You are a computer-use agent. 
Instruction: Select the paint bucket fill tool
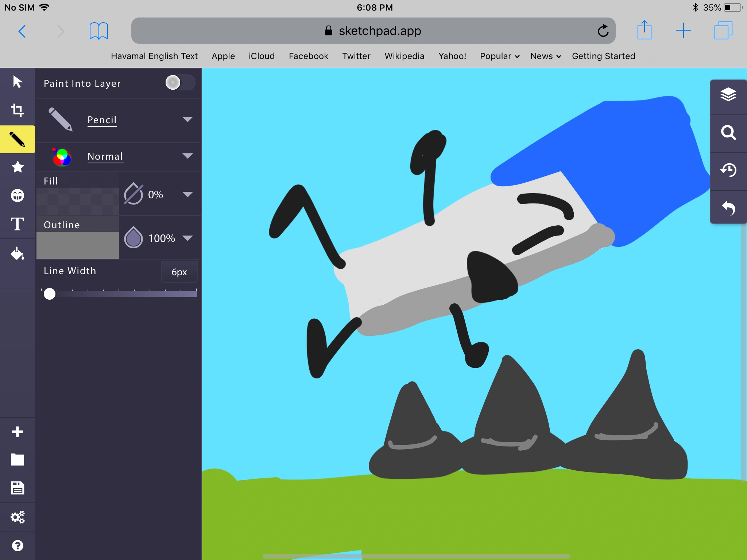coord(17,253)
